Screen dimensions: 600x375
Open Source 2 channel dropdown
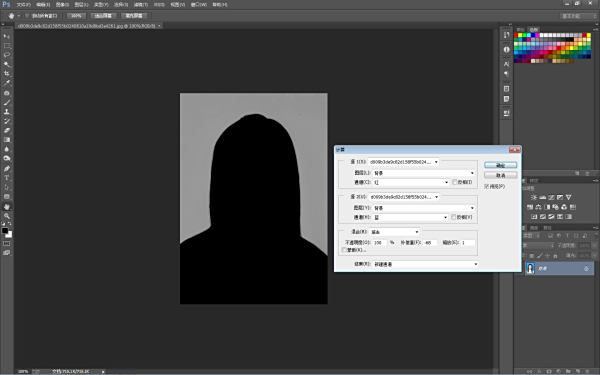[410, 217]
